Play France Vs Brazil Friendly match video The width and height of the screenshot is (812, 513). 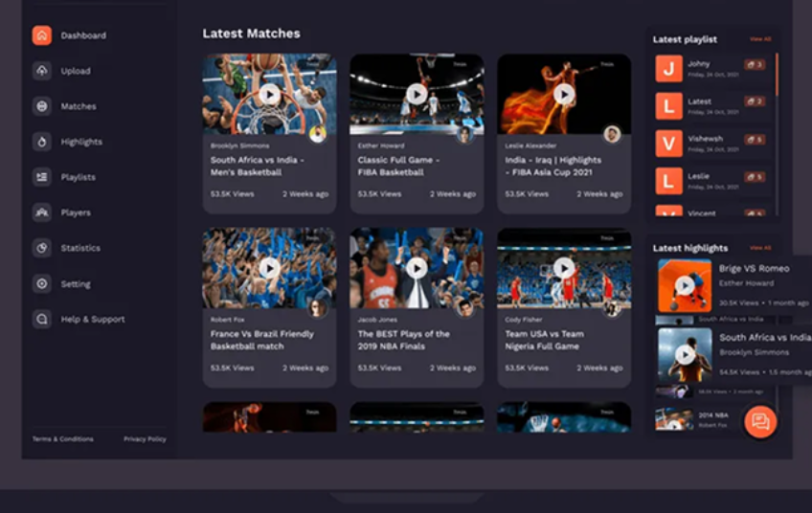(x=269, y=268)
